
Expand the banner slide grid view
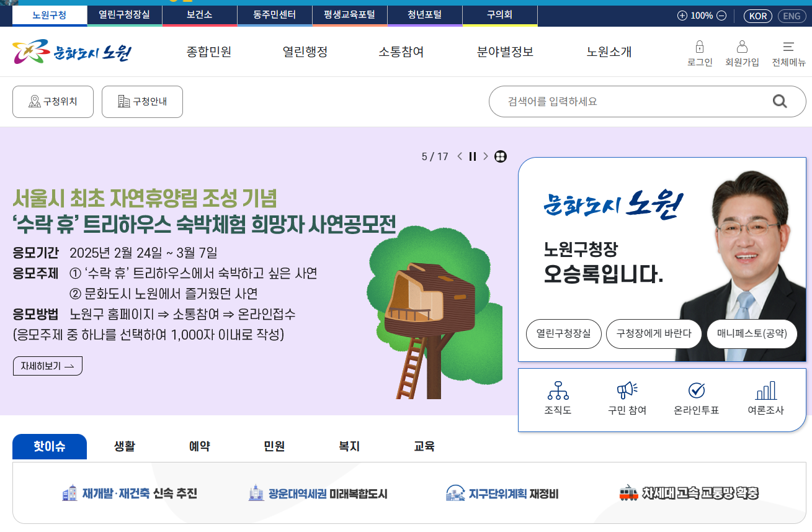pyautogui.click(x=500, y=157)
